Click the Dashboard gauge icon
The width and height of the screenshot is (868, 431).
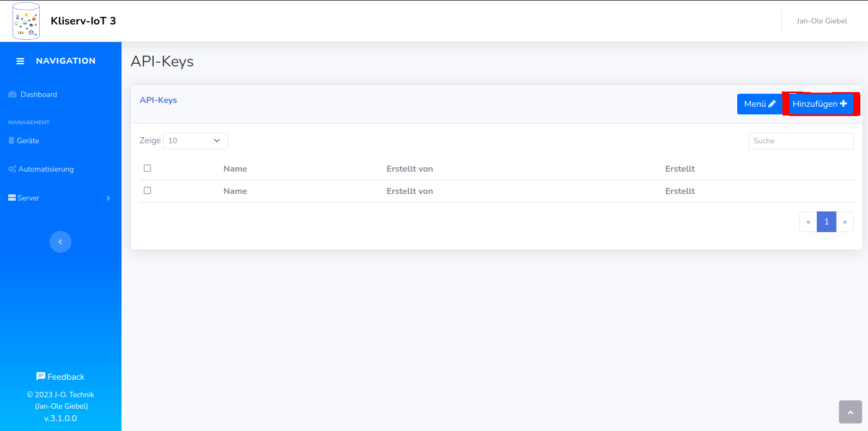pos(13,95)
